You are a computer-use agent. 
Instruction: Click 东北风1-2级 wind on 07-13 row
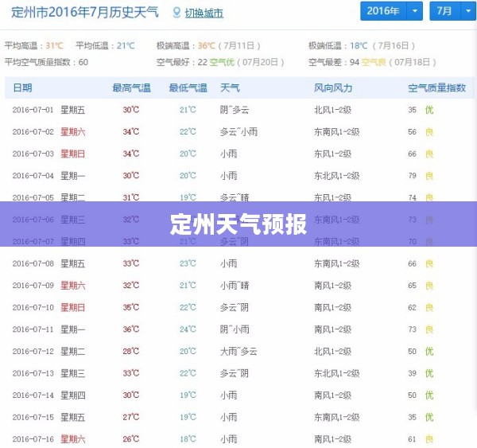coord(337,373)
